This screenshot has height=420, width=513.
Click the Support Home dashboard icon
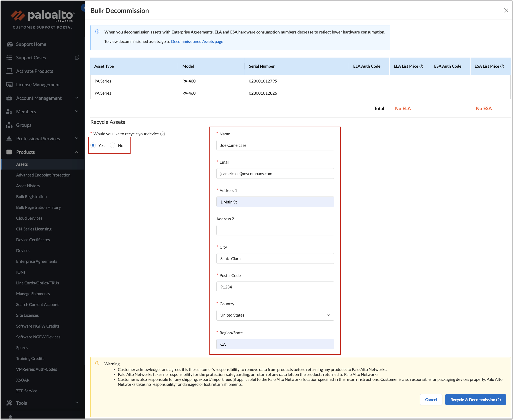tap(9, 44)
